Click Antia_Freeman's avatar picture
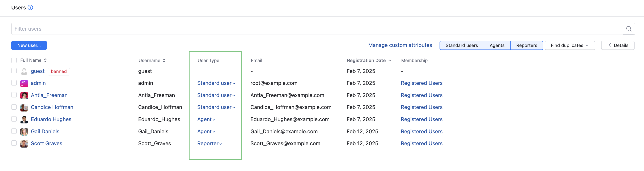644x171 pixels. pyautogui.click(x=24, y=95)
